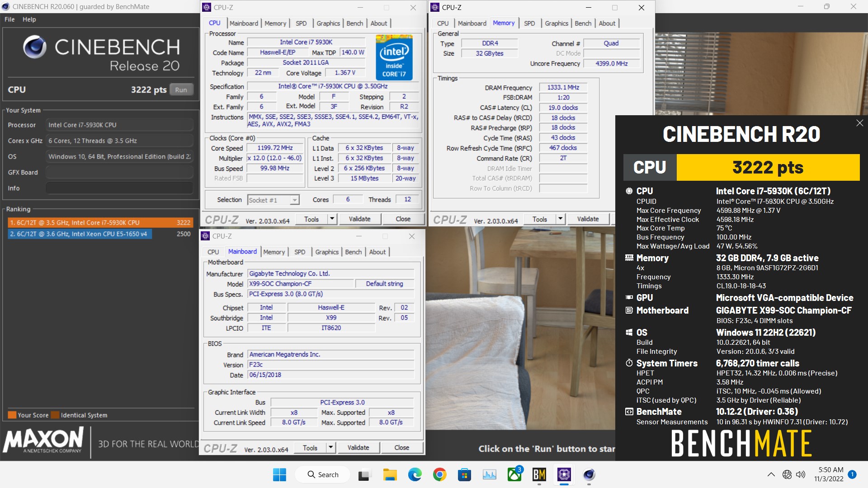
Task: Launch File Explorer from taskbar
Action: tap(390, 474)
